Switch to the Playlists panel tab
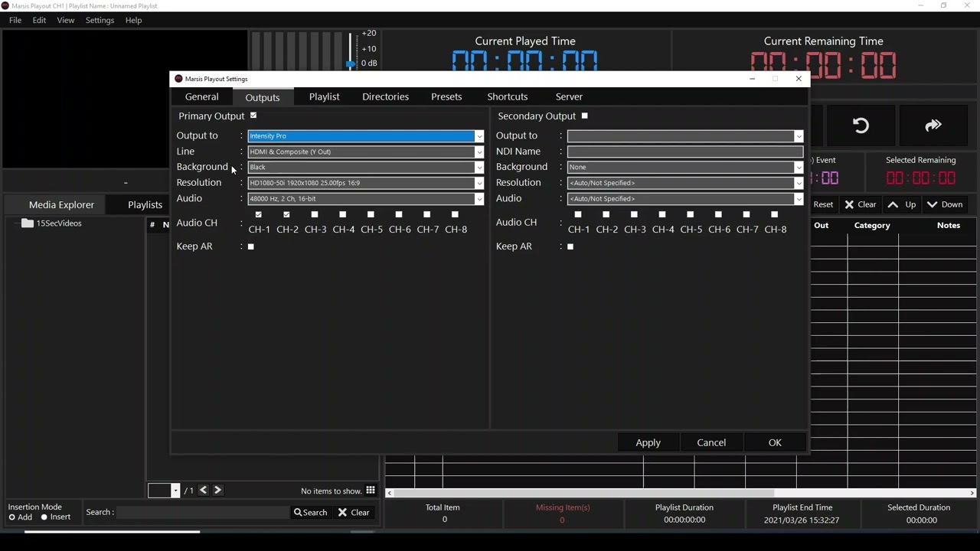Image resolution: width=980 pixels, height=551 pixels. (x=145, y=205)
